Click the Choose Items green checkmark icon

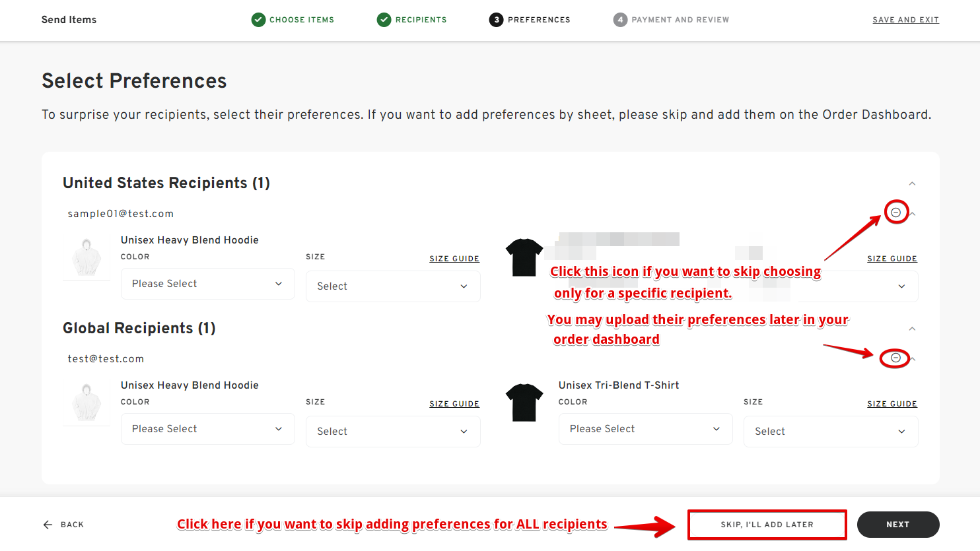(x=258, y=20)
